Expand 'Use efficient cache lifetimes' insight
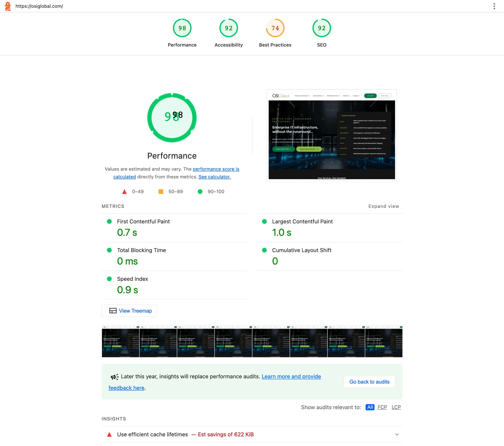 252,434
